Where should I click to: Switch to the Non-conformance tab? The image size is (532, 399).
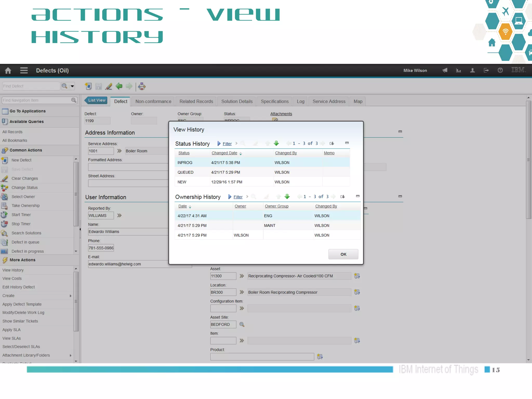(153, 101)
